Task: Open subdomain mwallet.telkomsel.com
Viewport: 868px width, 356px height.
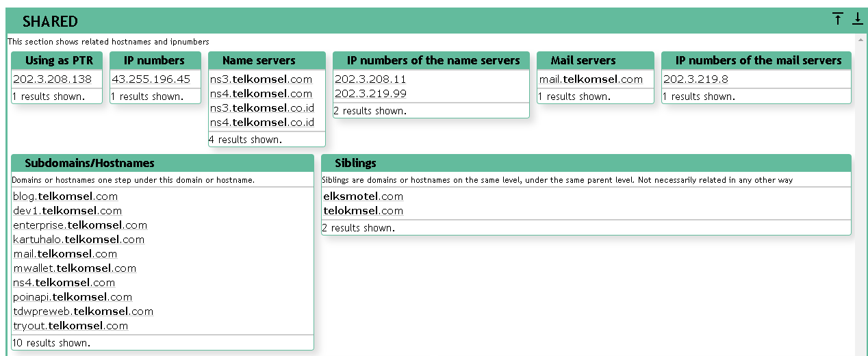Action: (x=75, y=268)
